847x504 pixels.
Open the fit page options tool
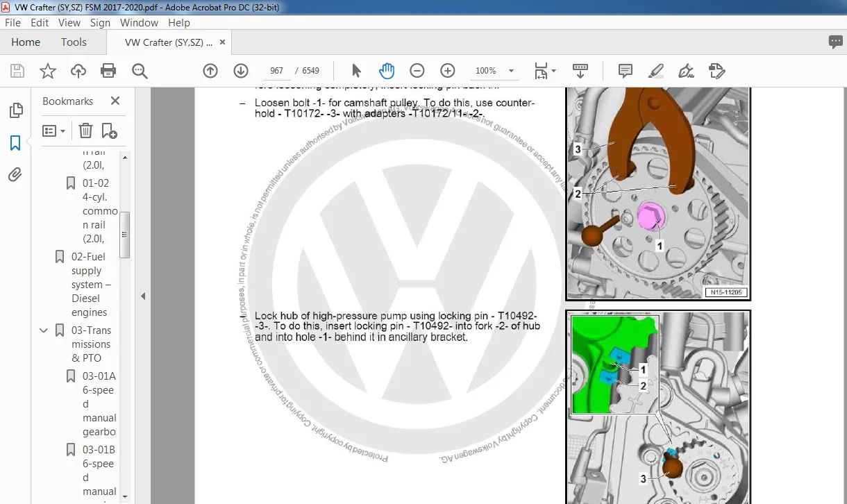click(545, 71)
